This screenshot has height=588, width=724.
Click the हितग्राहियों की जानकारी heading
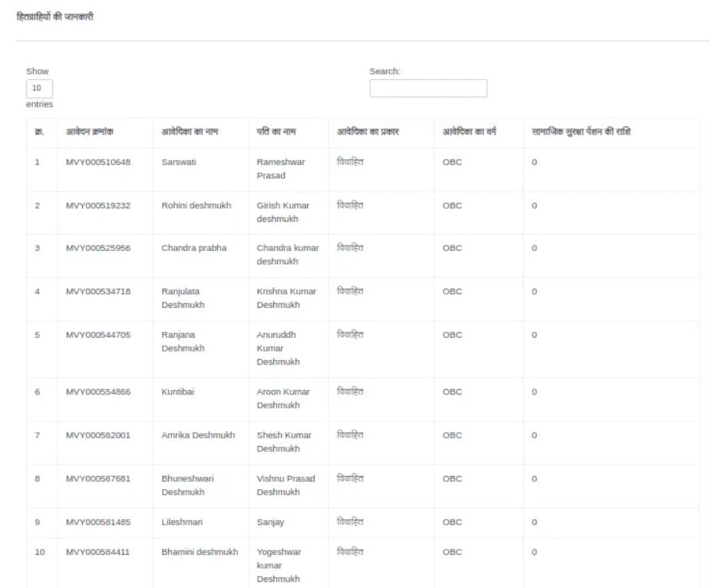click(55, 17)
